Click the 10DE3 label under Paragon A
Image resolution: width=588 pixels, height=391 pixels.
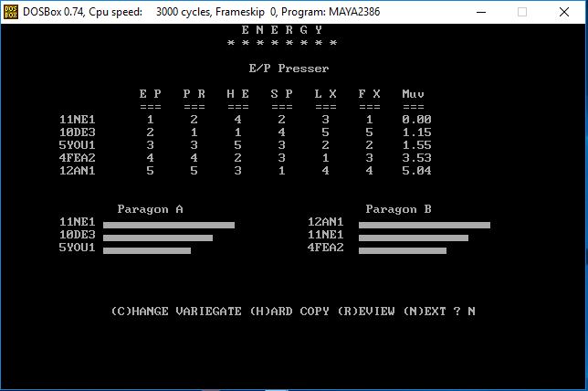(x=78, y=235)
